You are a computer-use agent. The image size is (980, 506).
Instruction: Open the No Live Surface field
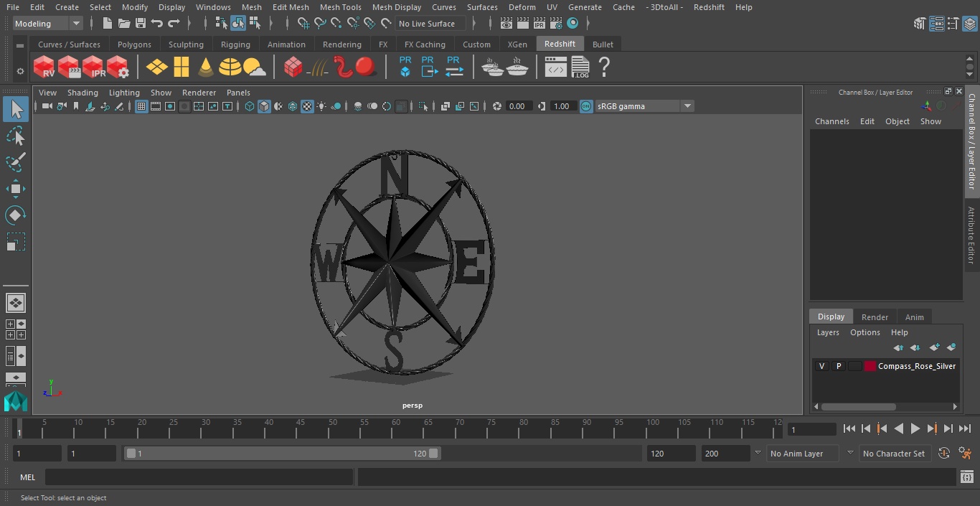pyautogui.click(x=430, y=24)
